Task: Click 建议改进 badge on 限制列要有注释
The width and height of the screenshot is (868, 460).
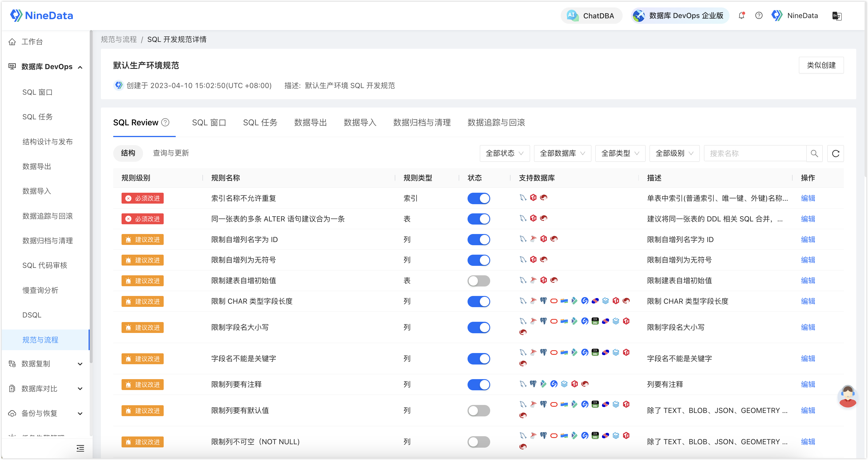Action: pos(142,385)
